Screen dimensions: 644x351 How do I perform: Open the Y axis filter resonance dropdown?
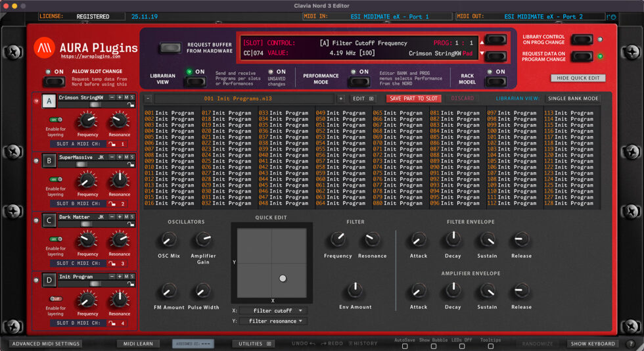[273, 321]
